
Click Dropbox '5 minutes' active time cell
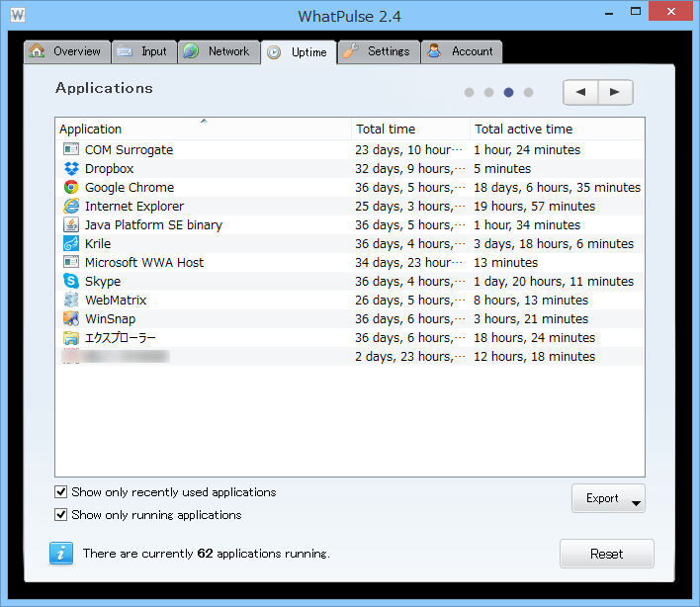(502, 169)
